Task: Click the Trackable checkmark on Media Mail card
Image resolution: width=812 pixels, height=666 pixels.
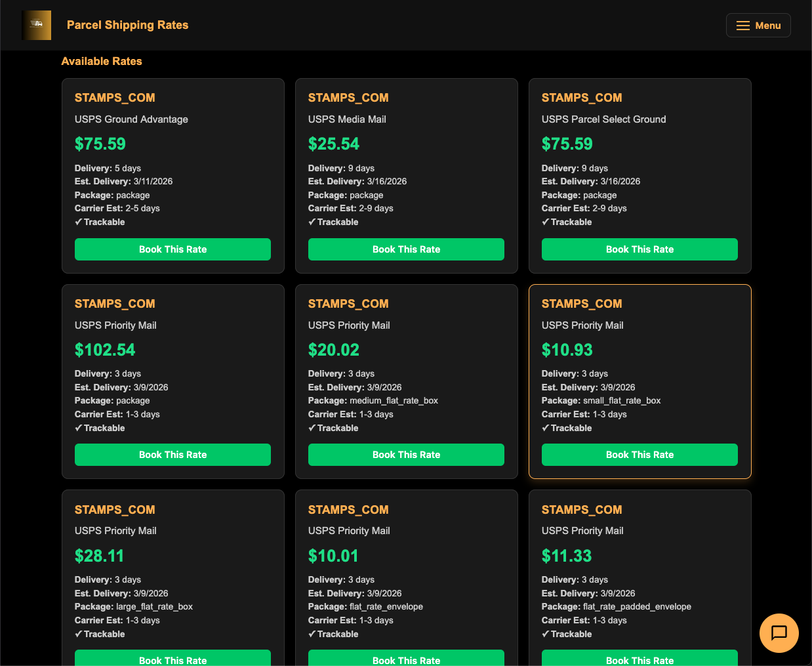Action: tap(333, 222)
